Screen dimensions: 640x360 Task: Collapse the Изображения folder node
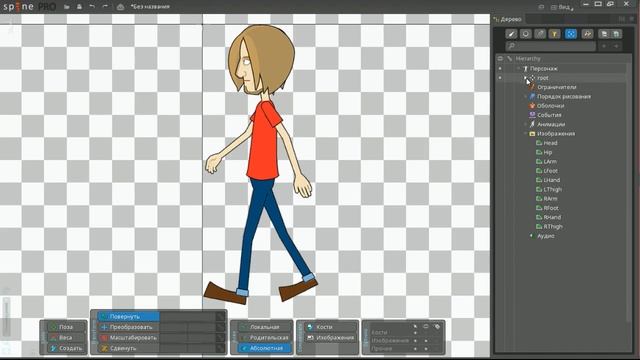[x=525, y=133]
